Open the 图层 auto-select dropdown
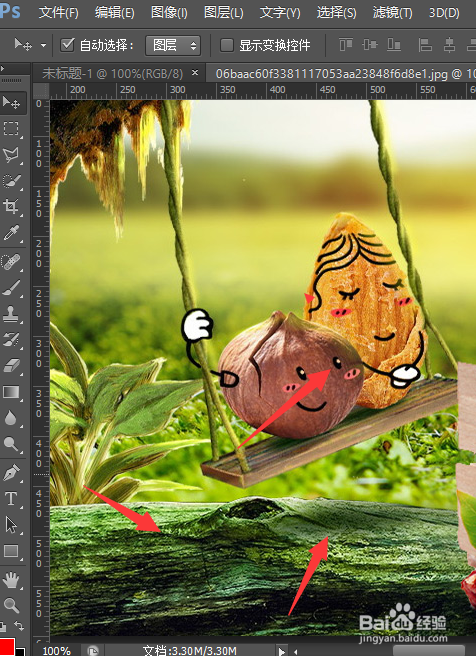 coord(173,45)
